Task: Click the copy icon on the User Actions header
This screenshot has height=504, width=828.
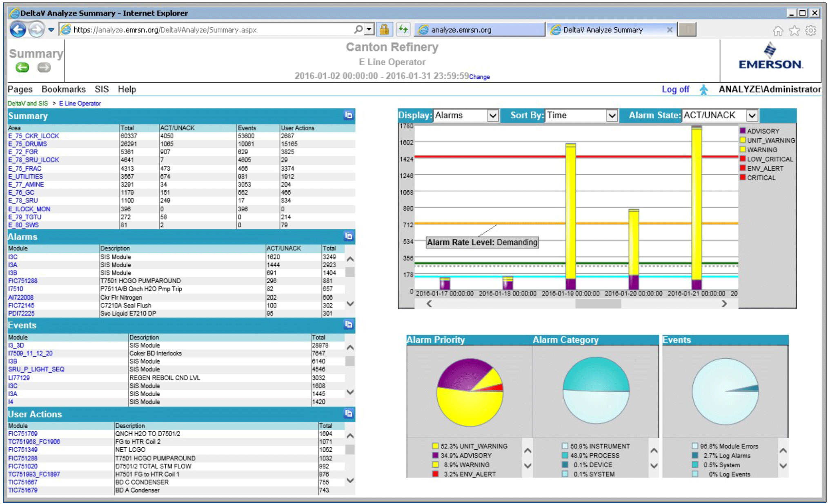Action: point(349,414)
